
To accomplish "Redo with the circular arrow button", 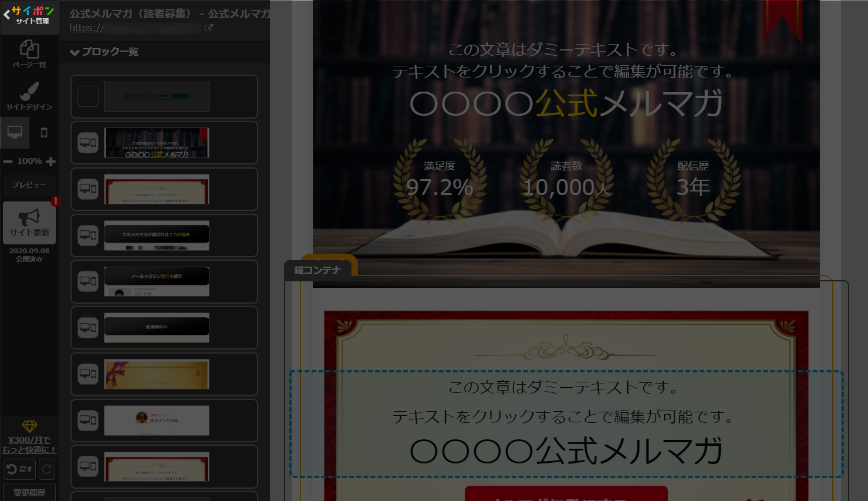I will (47, 469).
